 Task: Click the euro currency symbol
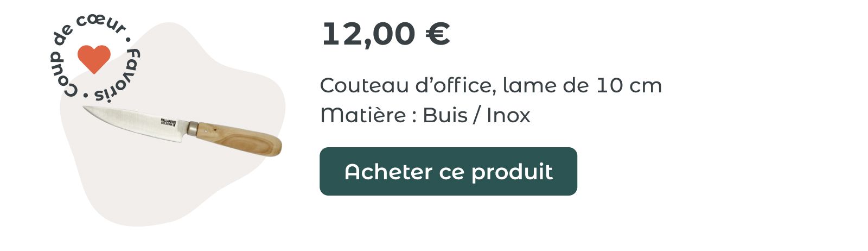pos(437,34)
